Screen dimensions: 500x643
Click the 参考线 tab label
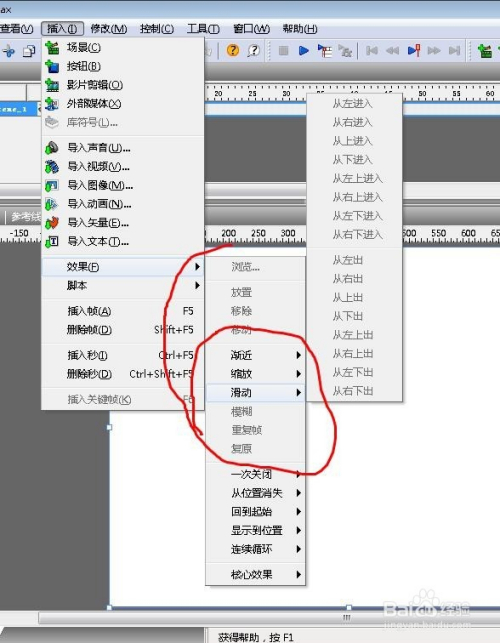25,217
